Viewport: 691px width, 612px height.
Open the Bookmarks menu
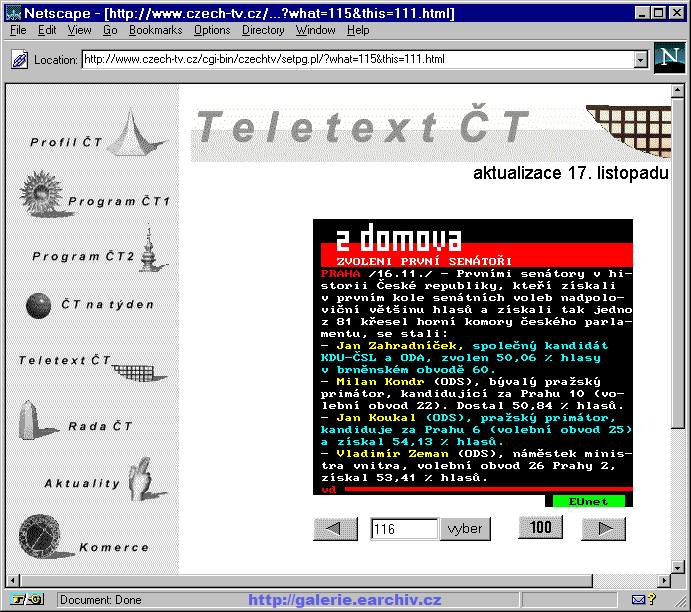[156, 30]
